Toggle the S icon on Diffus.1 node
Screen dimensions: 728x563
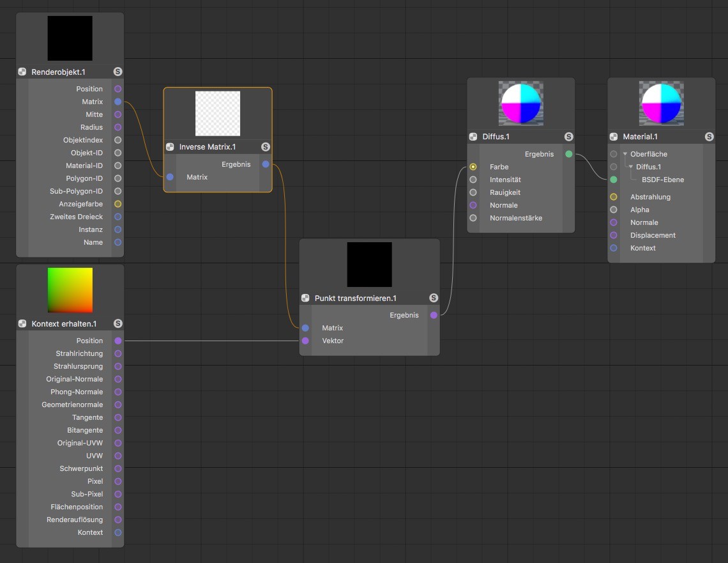pyautogui.click(x=569, y=137)
